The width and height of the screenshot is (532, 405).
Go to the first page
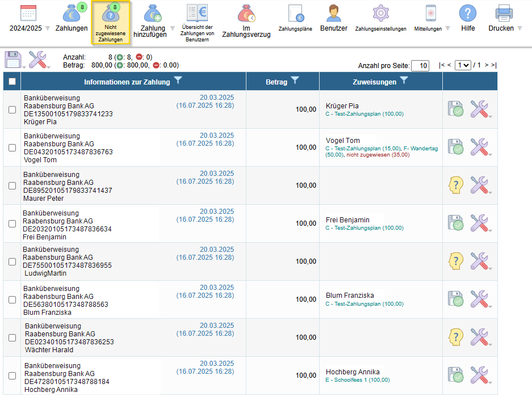441,65
